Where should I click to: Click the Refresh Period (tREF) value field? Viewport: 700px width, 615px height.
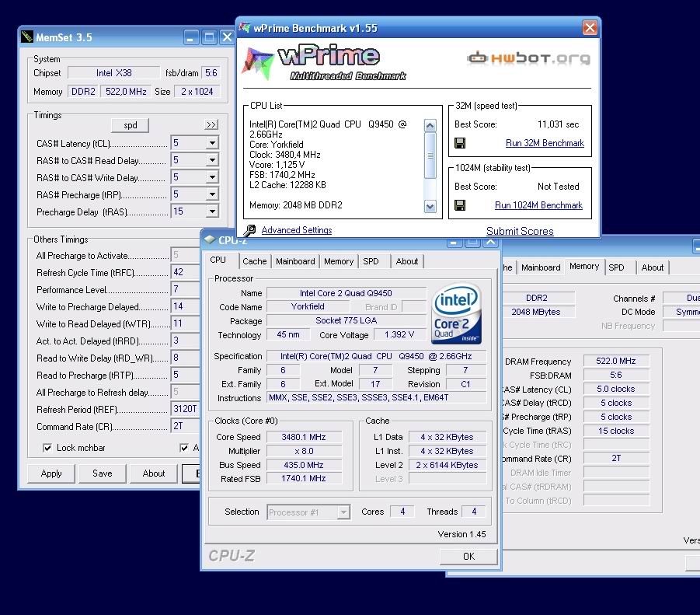(185, 409)
